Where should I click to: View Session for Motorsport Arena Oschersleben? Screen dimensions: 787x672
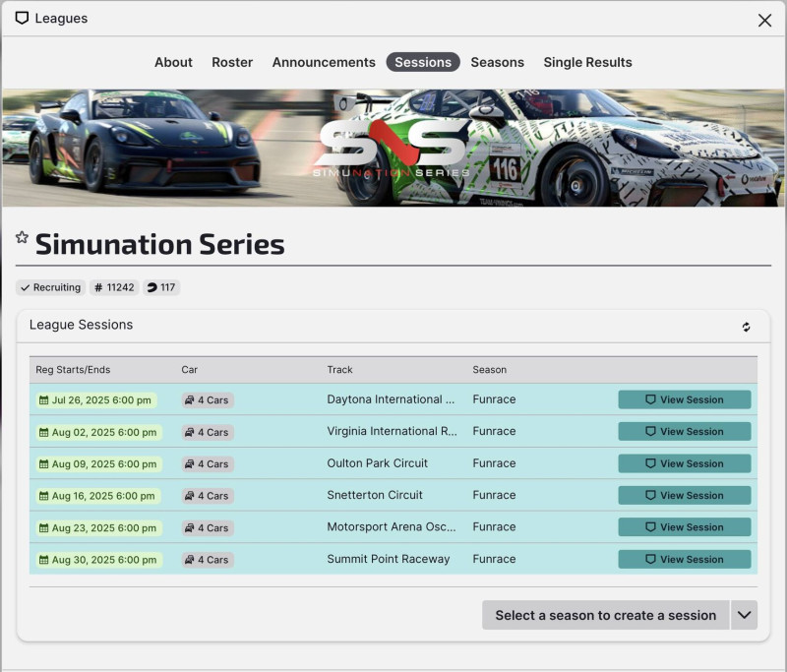pyautogui.click(x=684, y=527)
